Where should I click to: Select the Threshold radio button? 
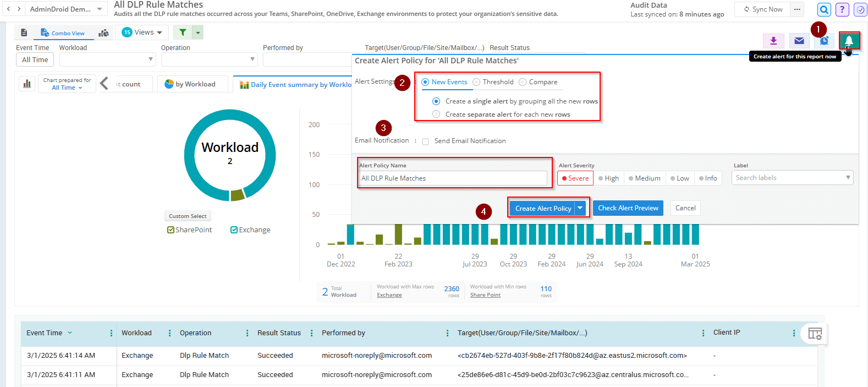477,82
